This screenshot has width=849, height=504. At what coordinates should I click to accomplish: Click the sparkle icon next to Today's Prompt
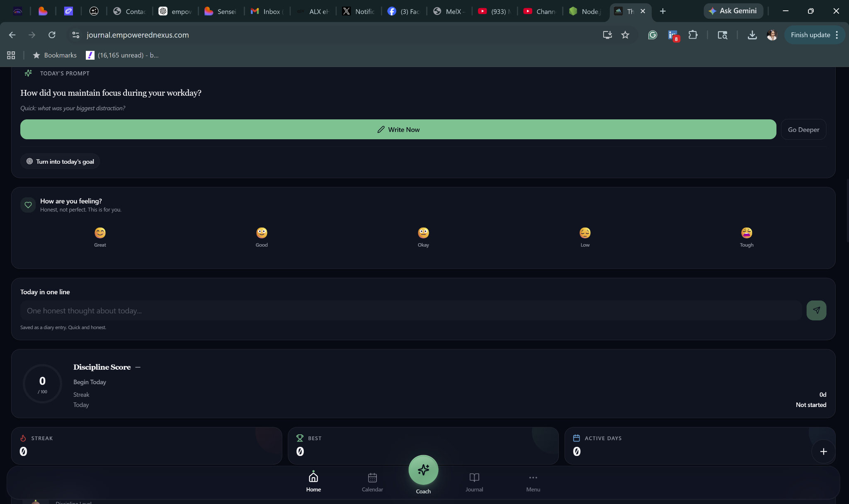[x=28, y=73]
